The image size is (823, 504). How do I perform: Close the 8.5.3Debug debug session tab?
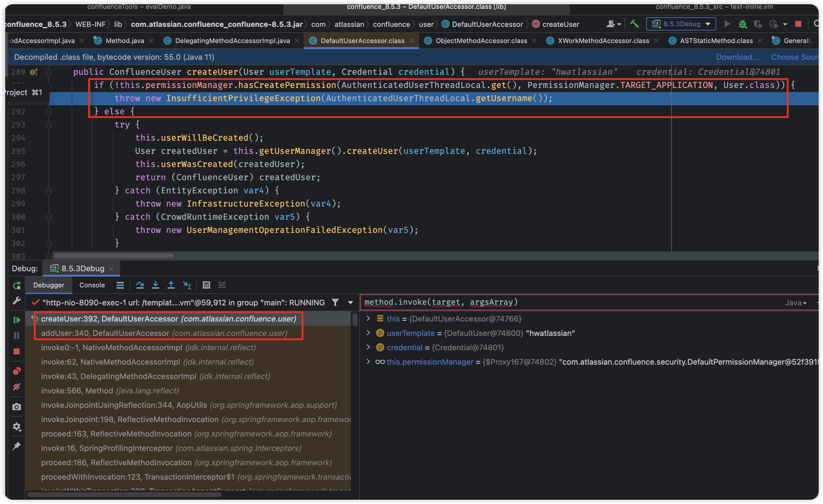point(111,269)
